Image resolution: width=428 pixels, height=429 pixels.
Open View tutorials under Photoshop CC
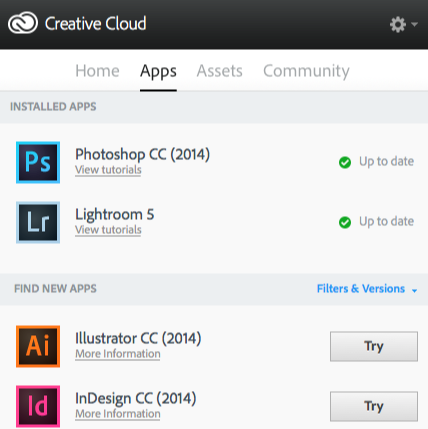coord(108,170)
